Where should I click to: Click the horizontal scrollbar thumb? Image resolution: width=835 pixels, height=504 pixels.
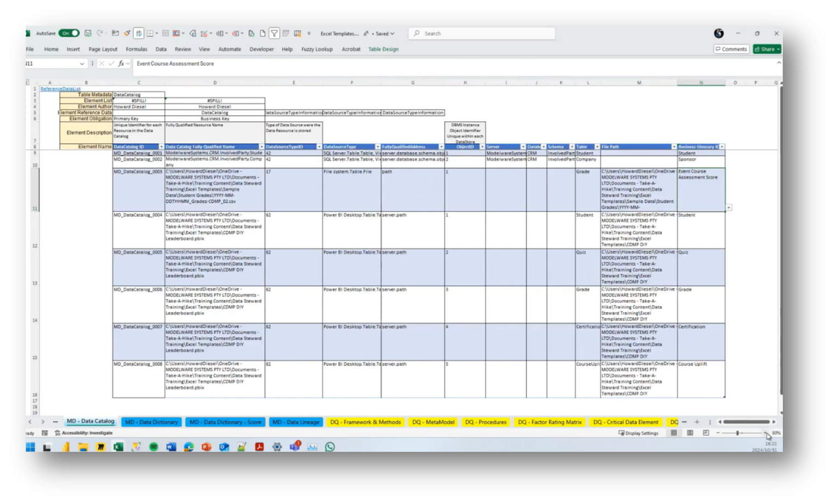(746, 422)
